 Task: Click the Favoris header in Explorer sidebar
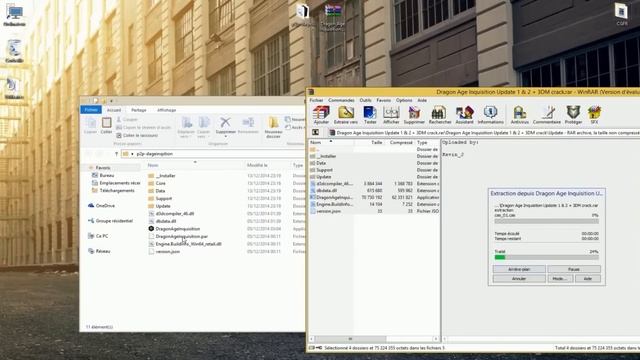tap(100, 168)
